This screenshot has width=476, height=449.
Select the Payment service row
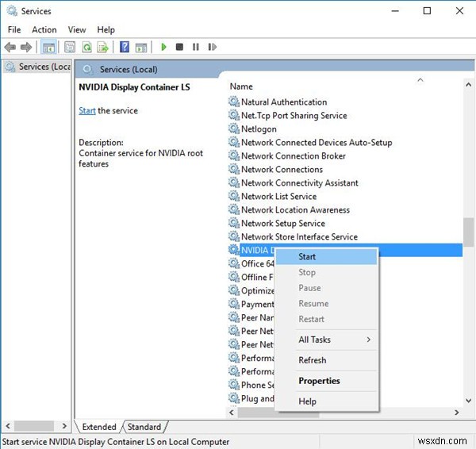point(251,304)
